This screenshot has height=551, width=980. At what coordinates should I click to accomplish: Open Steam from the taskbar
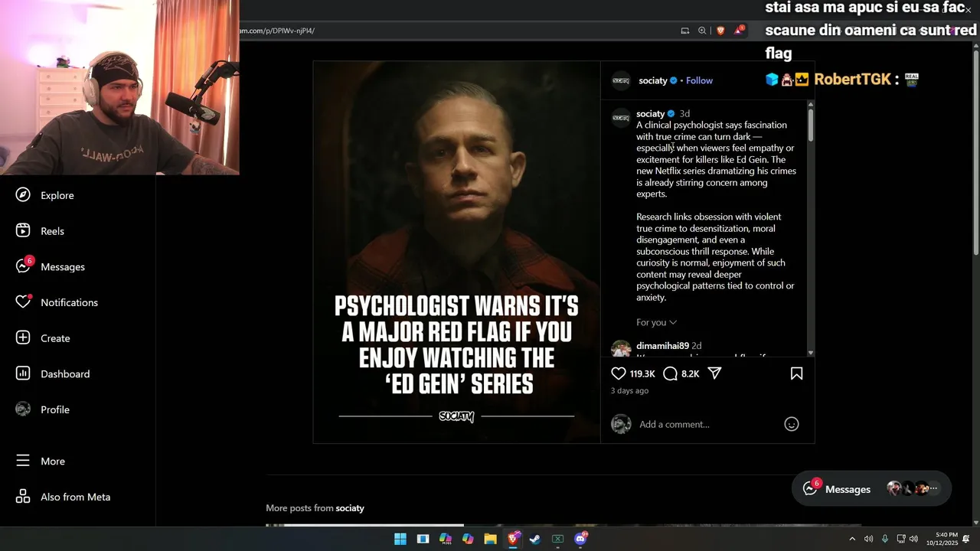click(535, 539)
